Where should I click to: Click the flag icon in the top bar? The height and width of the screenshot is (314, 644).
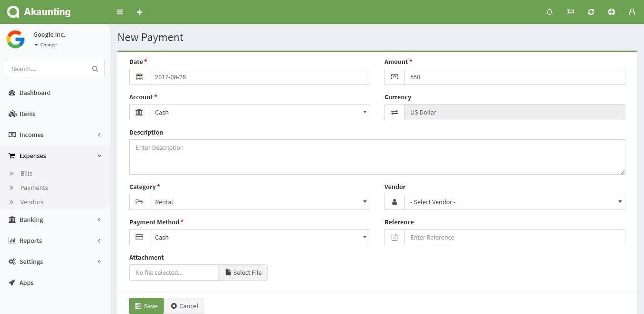(x=570, y=12)
